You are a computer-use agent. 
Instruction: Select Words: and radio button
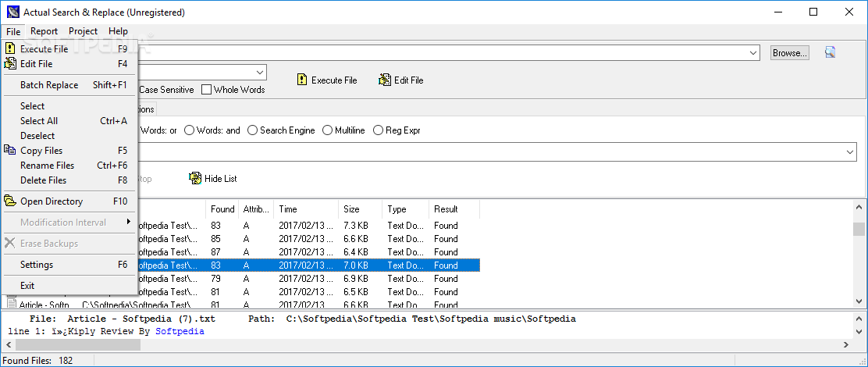coord(190,130)
